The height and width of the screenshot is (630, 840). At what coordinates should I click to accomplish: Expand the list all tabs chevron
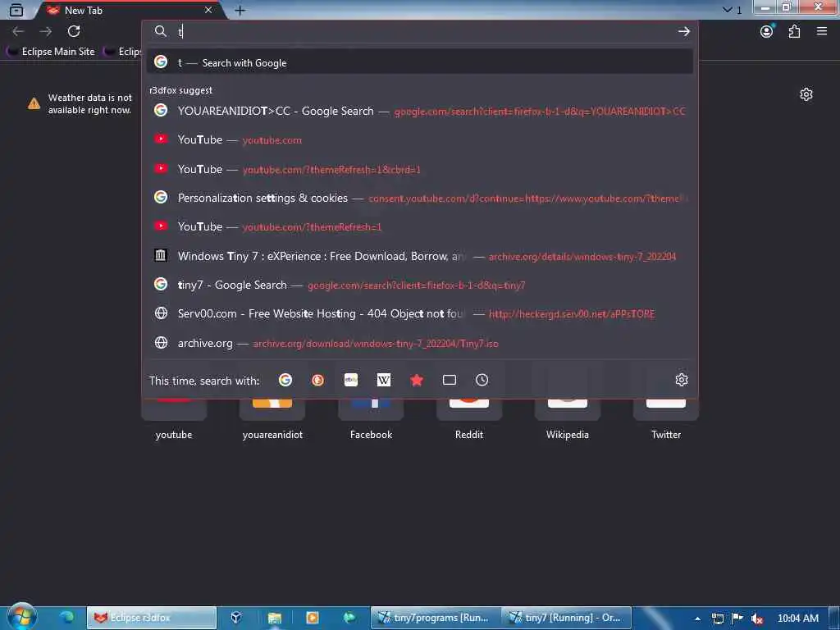727,10
